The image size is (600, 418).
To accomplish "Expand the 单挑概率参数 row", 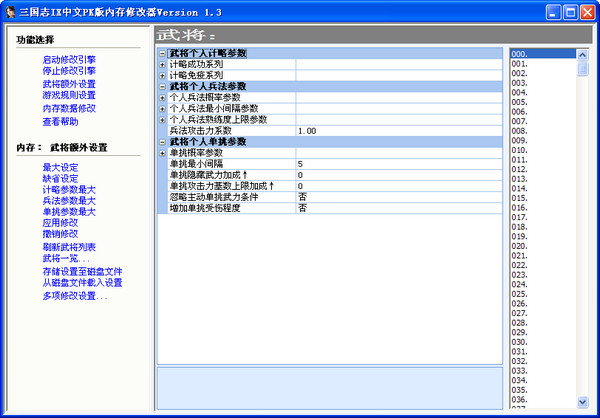I will click(162, 153).
